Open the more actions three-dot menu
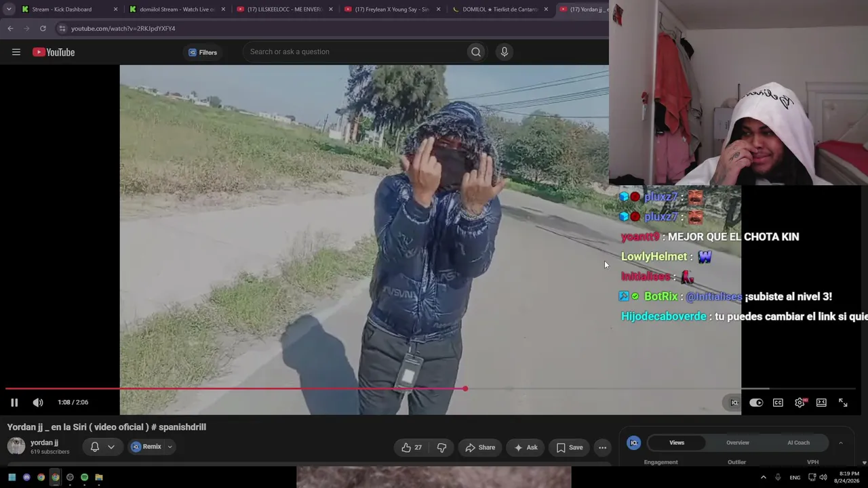 coord(602,447)
